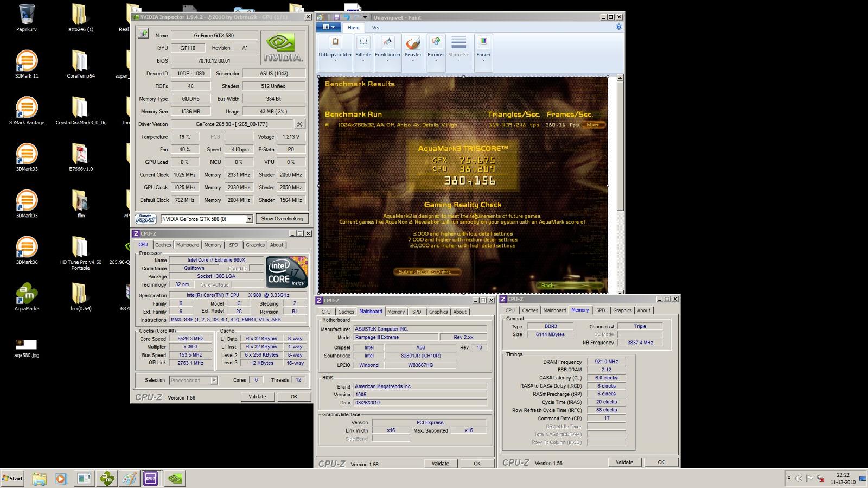Click the Save icon in Paint's quick access toolbar
The width and height of the screenshot is (868, 488).
coord(336,17)
